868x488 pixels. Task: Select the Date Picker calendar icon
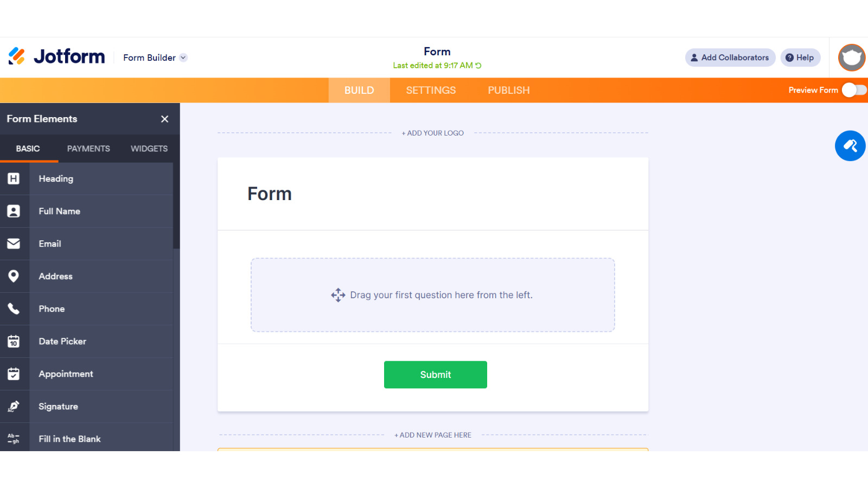click(14, 341)
